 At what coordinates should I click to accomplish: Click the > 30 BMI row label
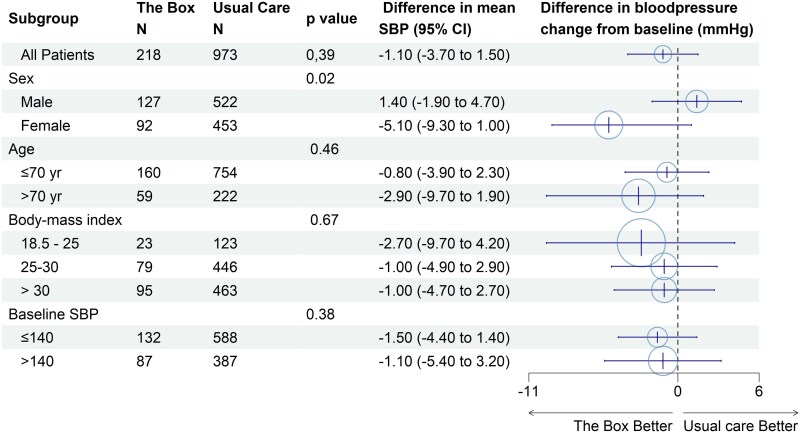tap(35, 290)
